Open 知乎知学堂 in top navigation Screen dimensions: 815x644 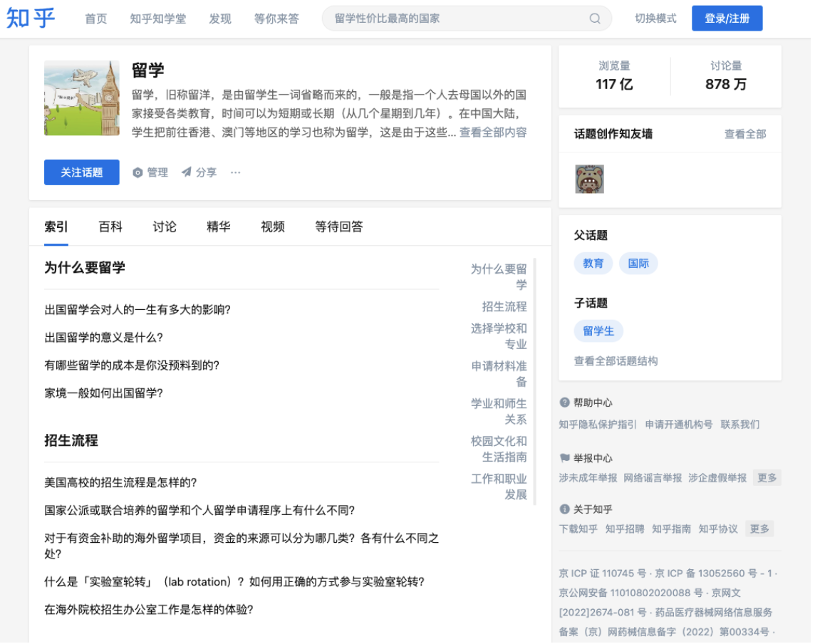[159, 19]
